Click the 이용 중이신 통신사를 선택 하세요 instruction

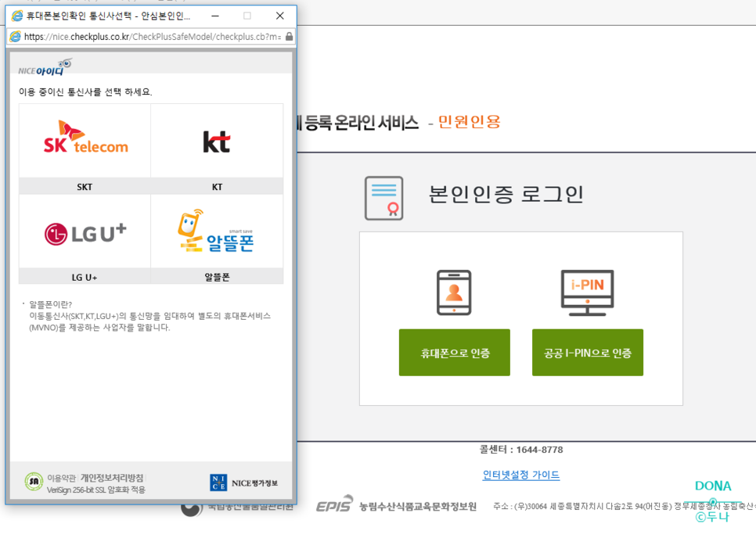[85, 91]
